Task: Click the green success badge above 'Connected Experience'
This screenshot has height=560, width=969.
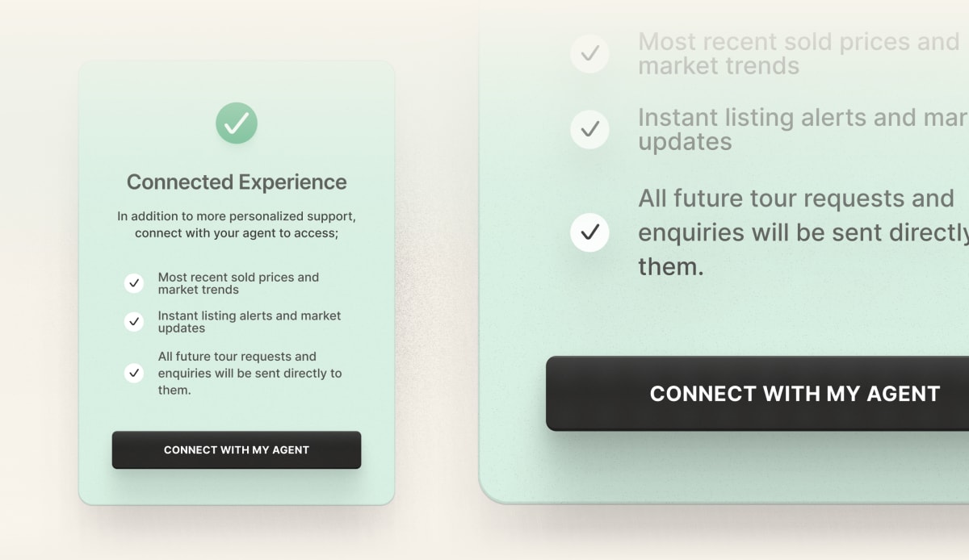Action: pyautogui.click(x=236, y=123)
